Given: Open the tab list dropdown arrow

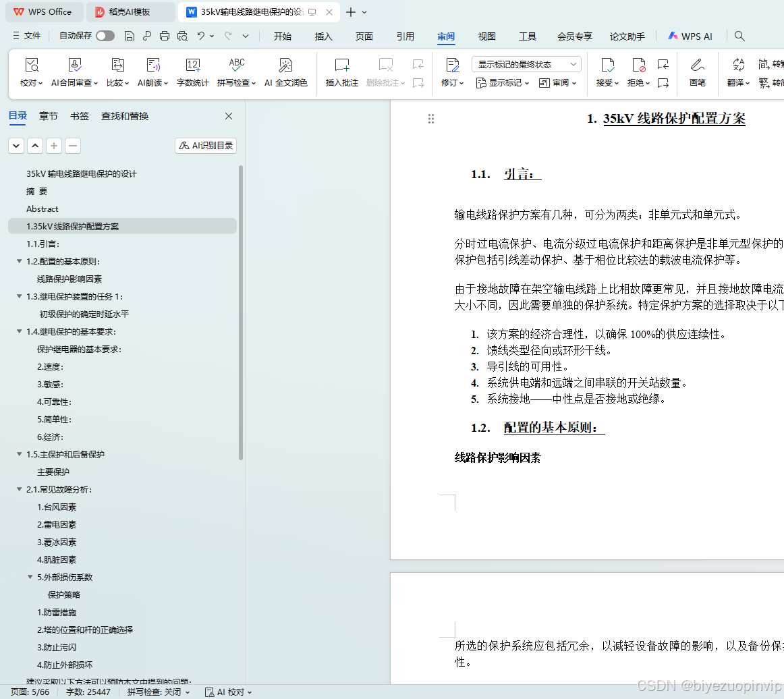Looking at the screenshot, I should (x=364, y=12).
